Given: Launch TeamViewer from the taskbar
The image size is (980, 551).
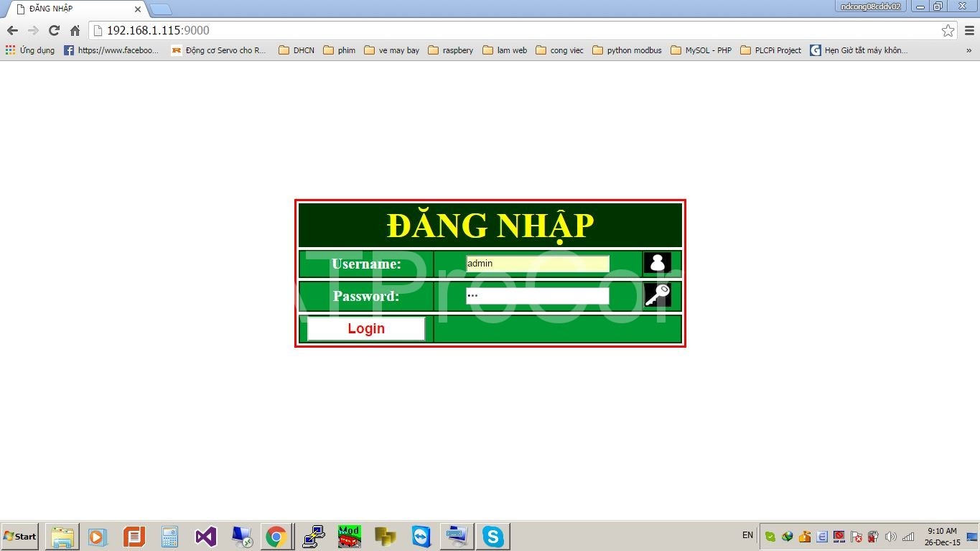Looking at the screenshot, I should (421, 537).
